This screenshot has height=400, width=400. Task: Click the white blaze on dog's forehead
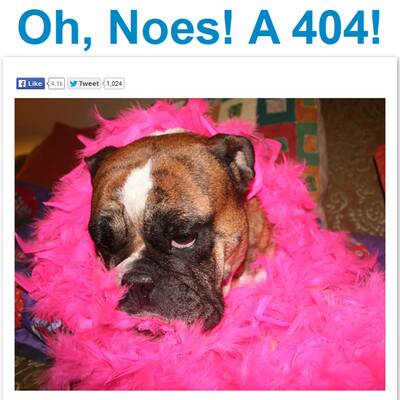click(137, 190)
